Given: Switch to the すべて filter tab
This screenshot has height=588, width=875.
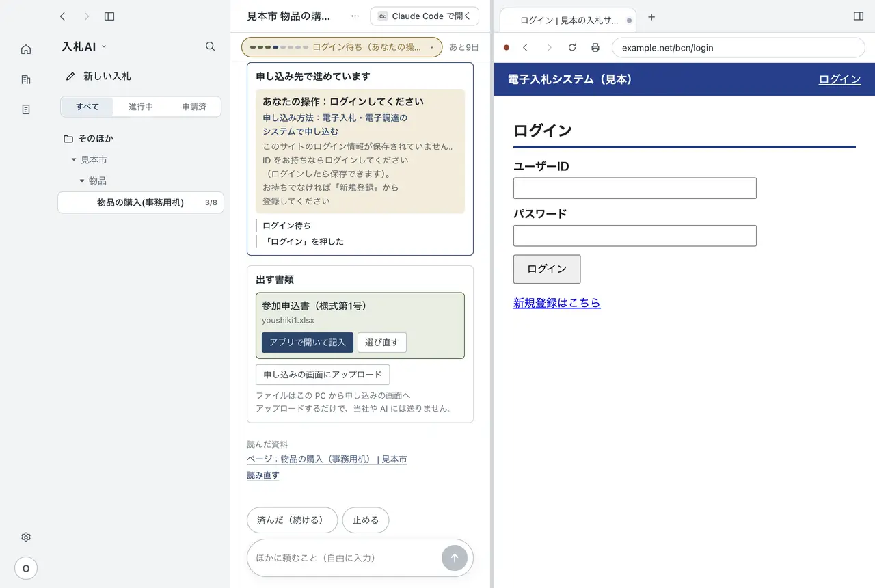Looking at the screenshot, I should coord(87,107).
